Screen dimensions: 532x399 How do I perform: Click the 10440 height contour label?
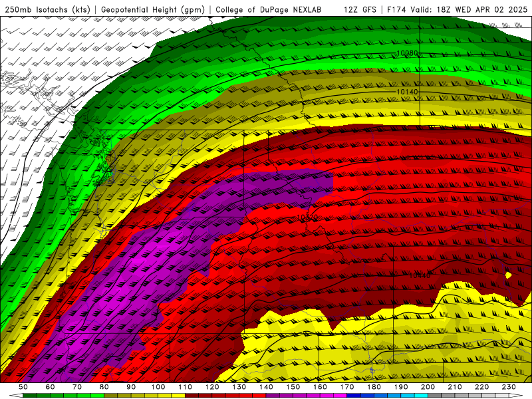pyautogui.click(x=420, y=275)
